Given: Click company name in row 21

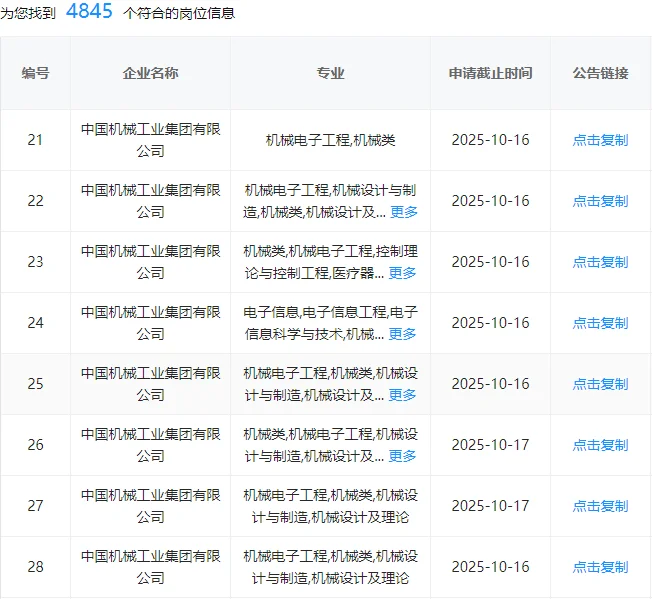Looking at the screenshot, I should point(151,140).
